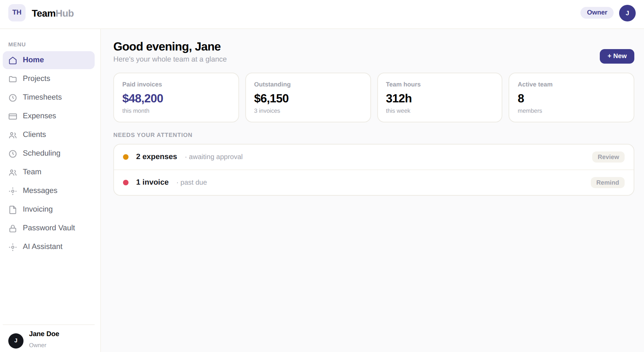The height and width of the screenshot is (352, 644).
Task: Open the Active team 8 members card
Action: point(571,98)
